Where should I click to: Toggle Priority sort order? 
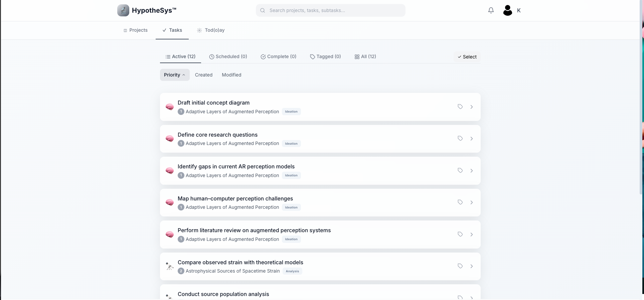175,75
